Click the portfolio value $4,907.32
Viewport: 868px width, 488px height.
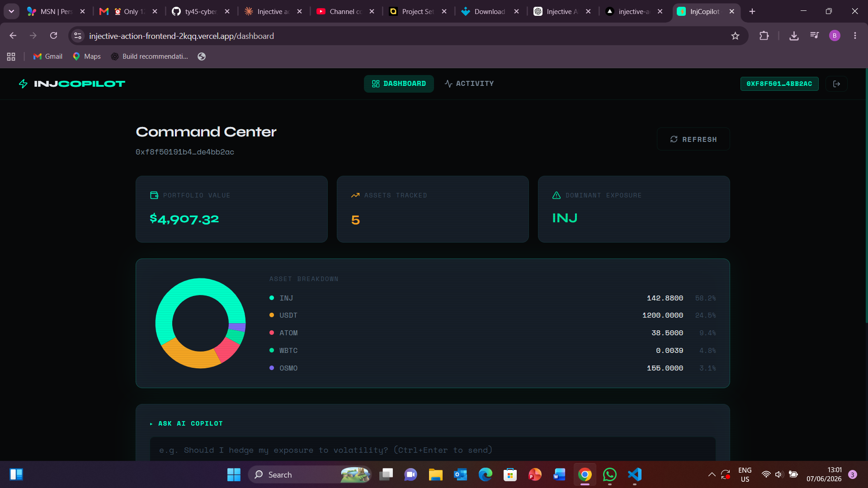point(184,219)
